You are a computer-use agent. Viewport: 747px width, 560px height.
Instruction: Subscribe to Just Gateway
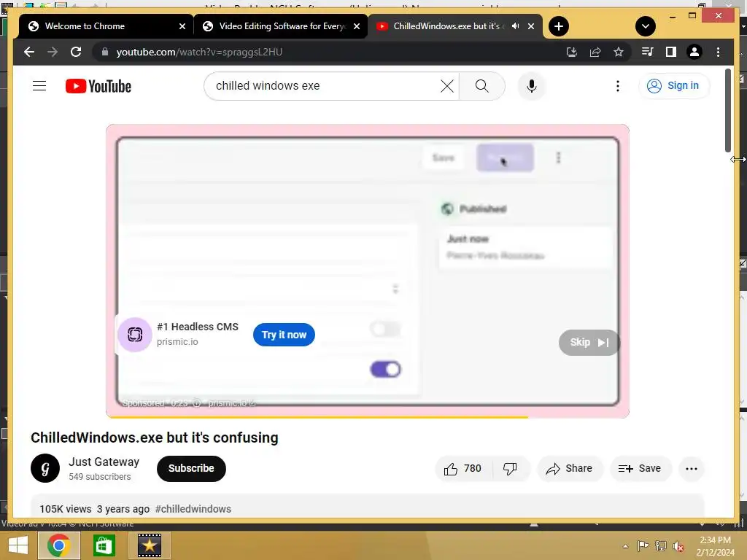point(191,468)
